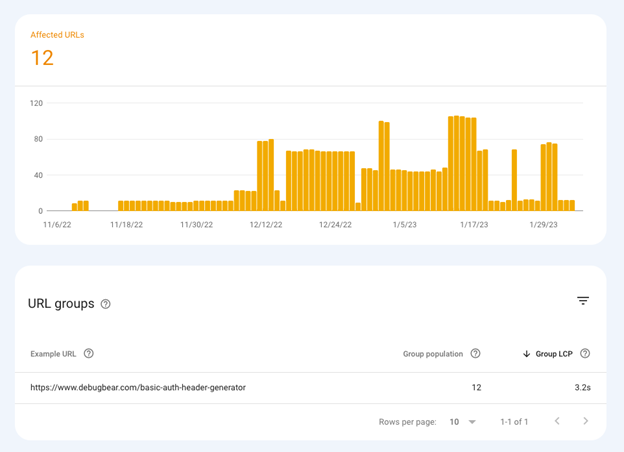Image resolution: width=624 pixels, height=452 pixels.
Task: Click the 1-1 of 1 pagination text
Action: pyautogui.click(x=514, y=422)
